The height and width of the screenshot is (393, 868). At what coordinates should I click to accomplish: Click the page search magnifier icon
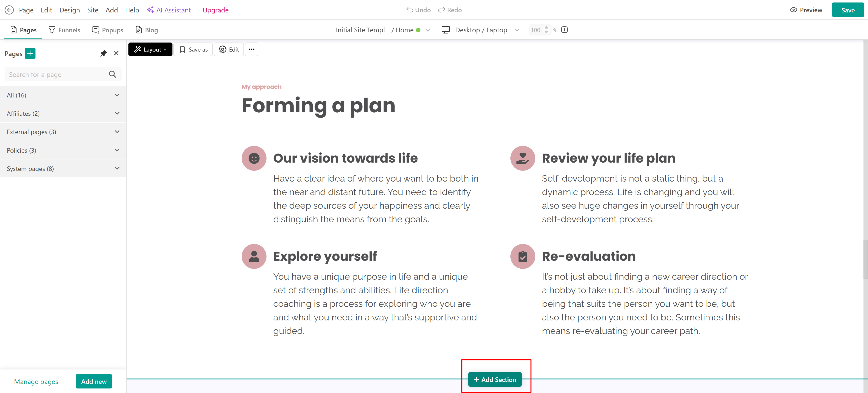coord(113,74)
